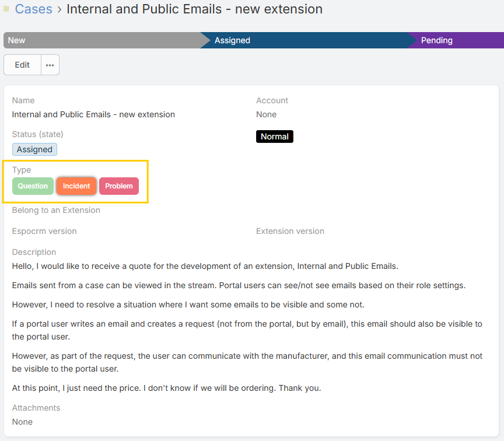Click the Account field showing None
The width and height of the screenshot is (504, 441).
pos(266,114)
